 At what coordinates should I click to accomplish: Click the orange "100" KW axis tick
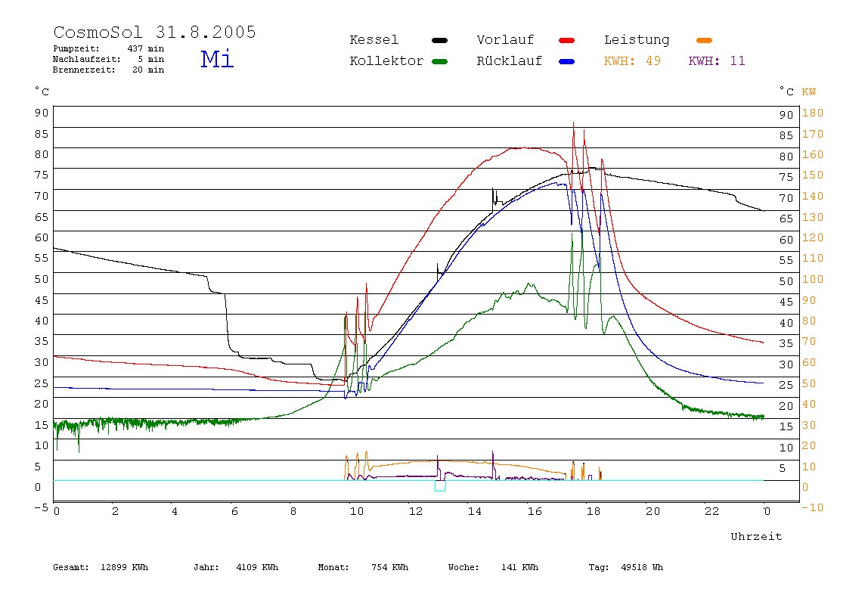click(813, 279)
